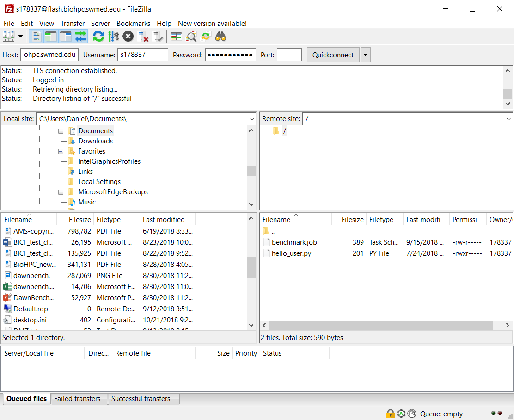Click the auto-update gear icon in status bar

[401, 414]
